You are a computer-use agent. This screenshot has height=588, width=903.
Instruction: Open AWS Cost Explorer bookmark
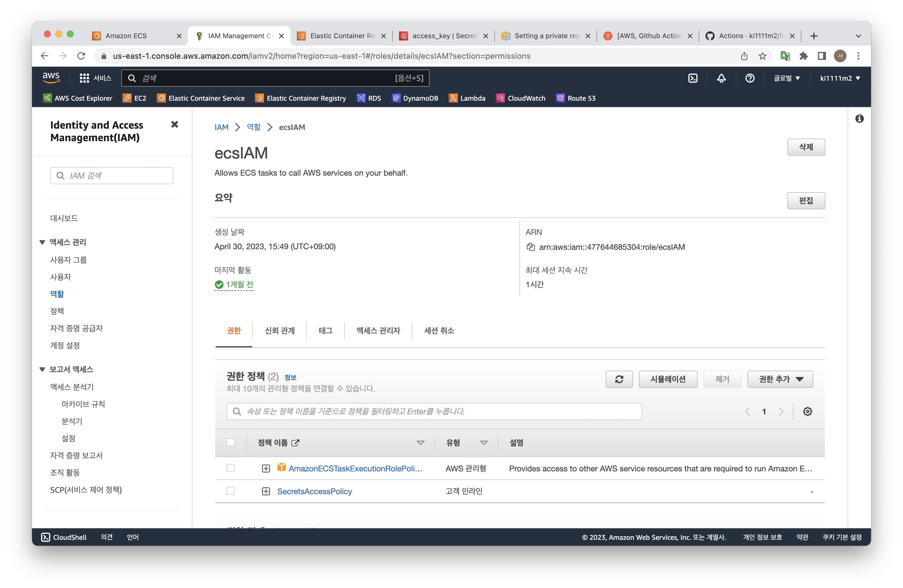pos(78,98)
